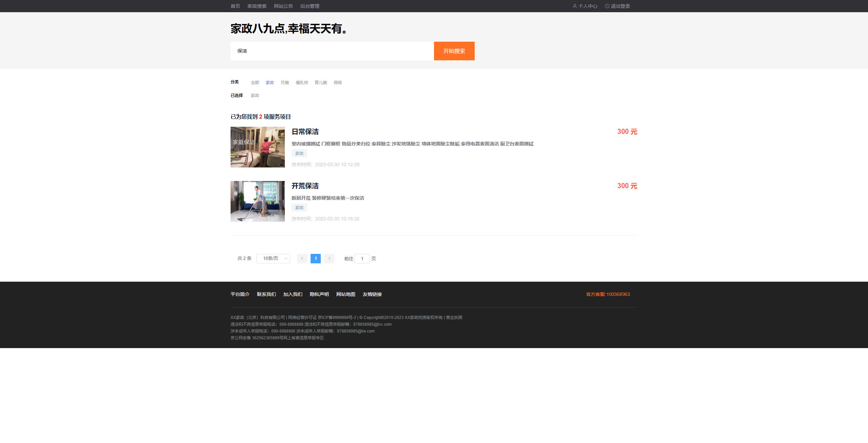Open the 网站公告 section

point(283,6)
